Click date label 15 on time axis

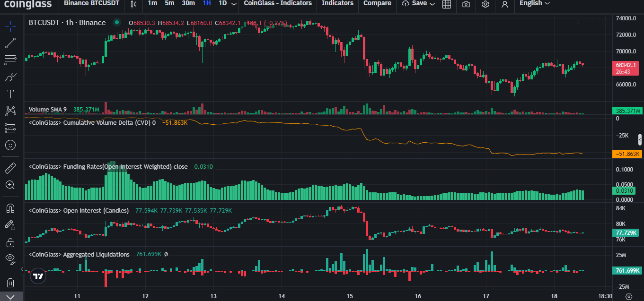coord(350,296)
